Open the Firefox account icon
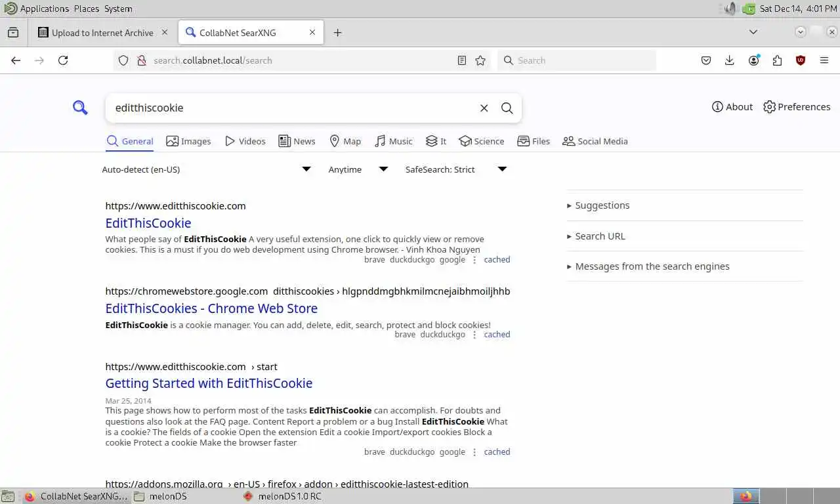This screenshot has height=504, width=840. click(x=753, y=60)
